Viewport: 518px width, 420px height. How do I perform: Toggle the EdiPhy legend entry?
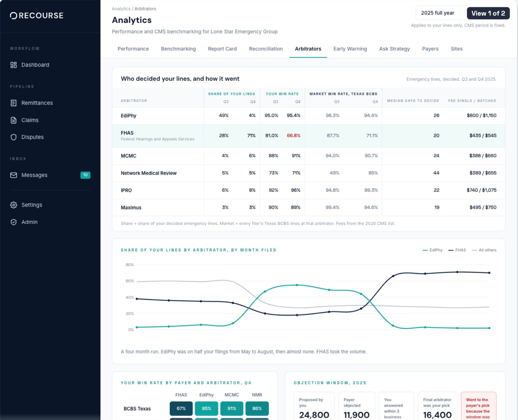[432, 250]
